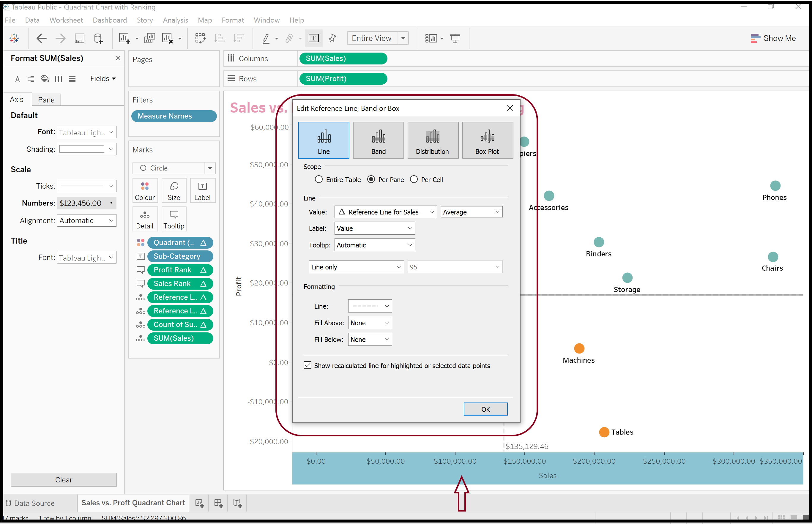The image size is (812, 524).
Task: Open the Dashboard menu
Action: pos(110,20)
